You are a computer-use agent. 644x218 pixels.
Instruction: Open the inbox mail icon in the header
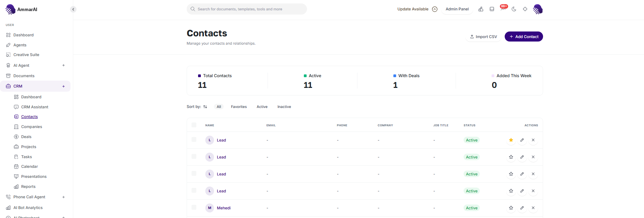492,9
